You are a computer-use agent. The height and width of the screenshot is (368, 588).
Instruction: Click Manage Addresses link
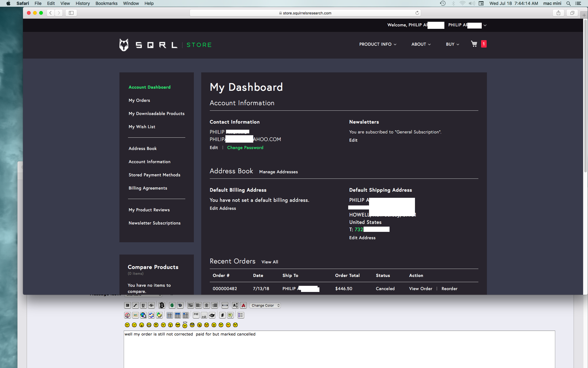[x=278, y=172]
